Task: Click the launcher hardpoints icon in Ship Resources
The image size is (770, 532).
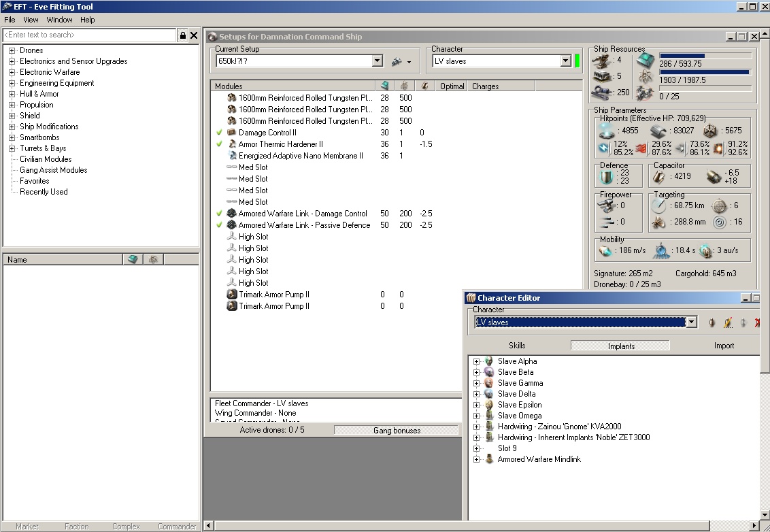Action: [x=602, y=76]
